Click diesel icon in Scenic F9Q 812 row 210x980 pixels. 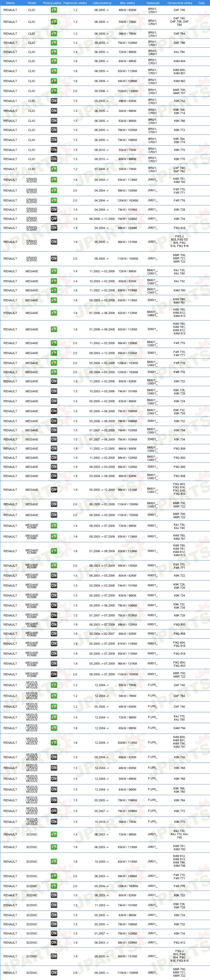[x=54, y=942]
